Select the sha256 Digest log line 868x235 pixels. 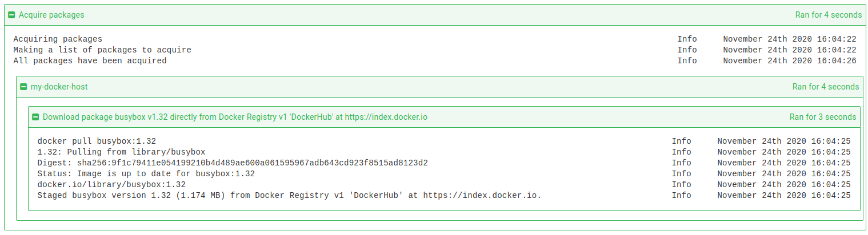click(233, 163)
